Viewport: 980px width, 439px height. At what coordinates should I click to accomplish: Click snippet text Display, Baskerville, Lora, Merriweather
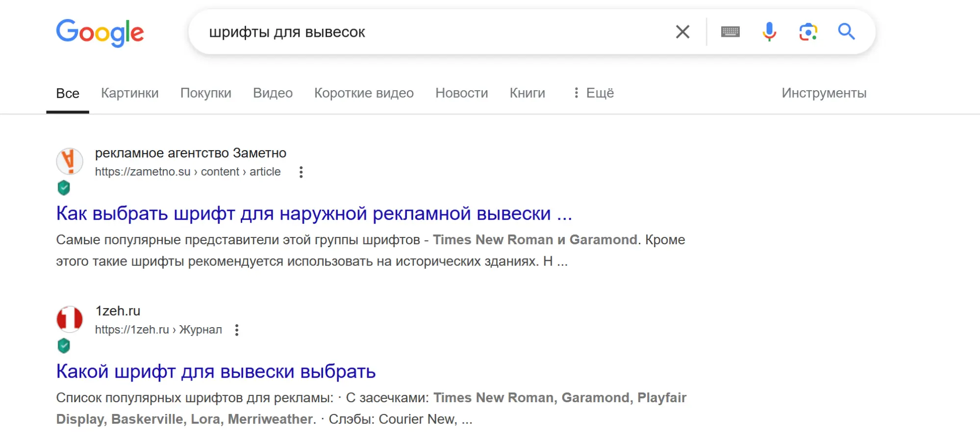click(x=184, y=419)
